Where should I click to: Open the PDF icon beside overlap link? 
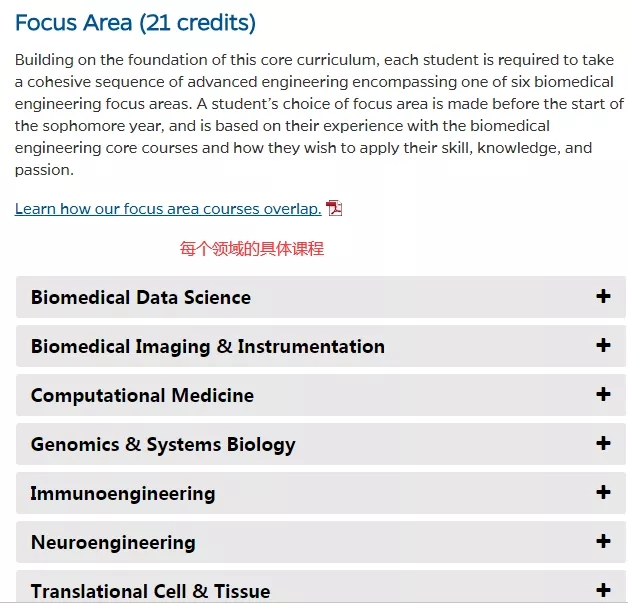tap(334, 208)
